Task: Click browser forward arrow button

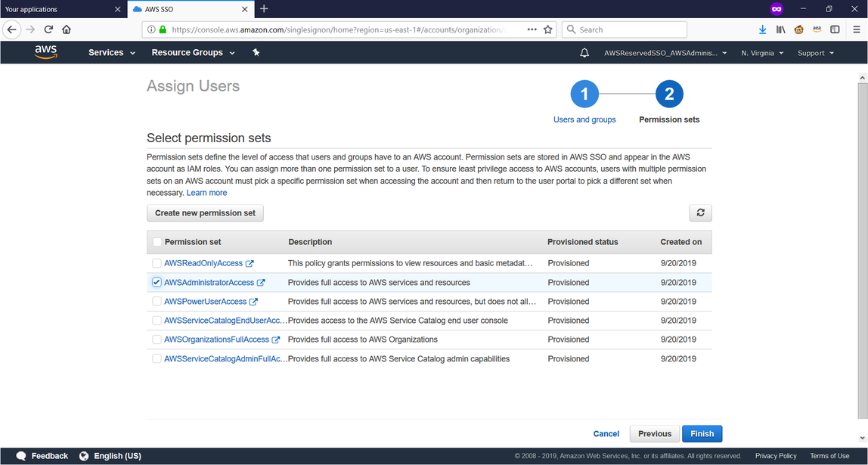Action: tap(30, 30)
